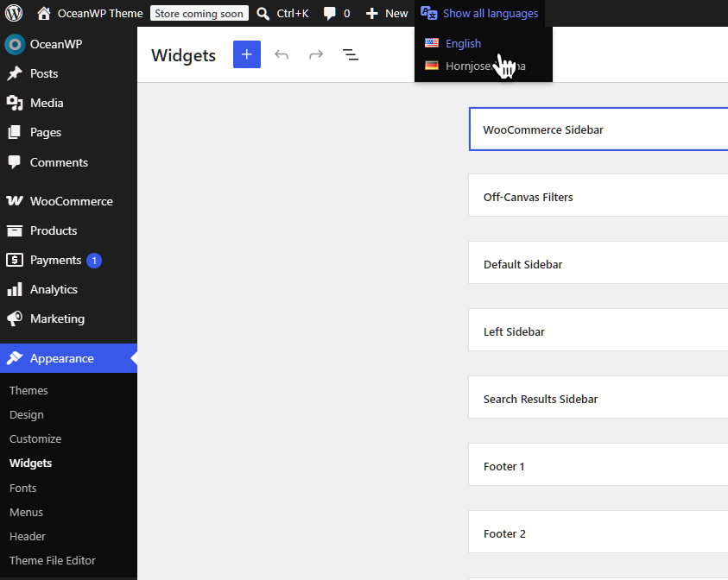
Task: Select the second language under English
Action: 484,66
